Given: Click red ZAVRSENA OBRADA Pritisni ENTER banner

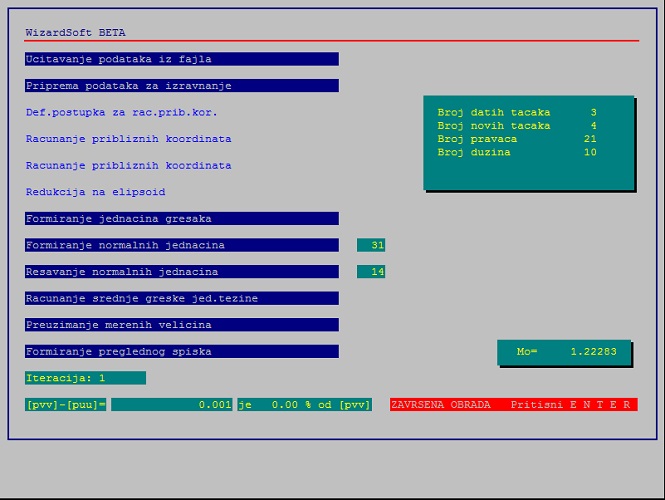Looking at the screenshot, I should pos(513,405).
